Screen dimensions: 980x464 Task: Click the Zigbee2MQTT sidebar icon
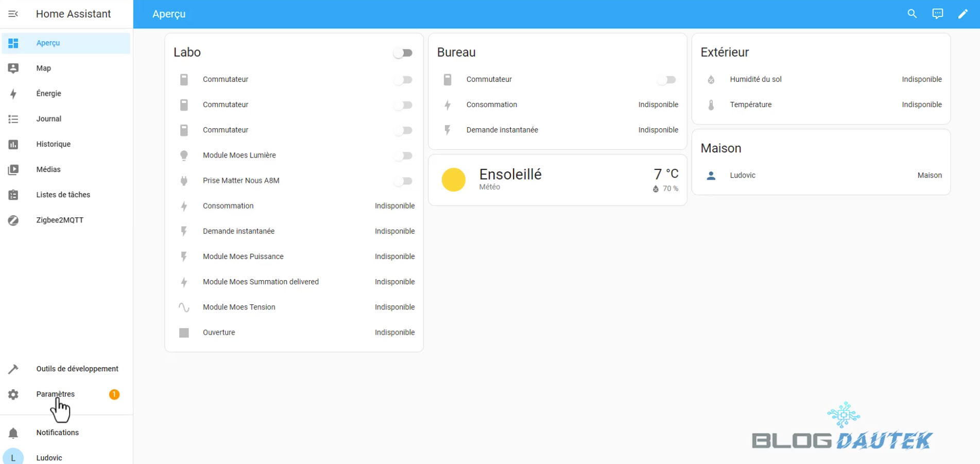(13, 220)
